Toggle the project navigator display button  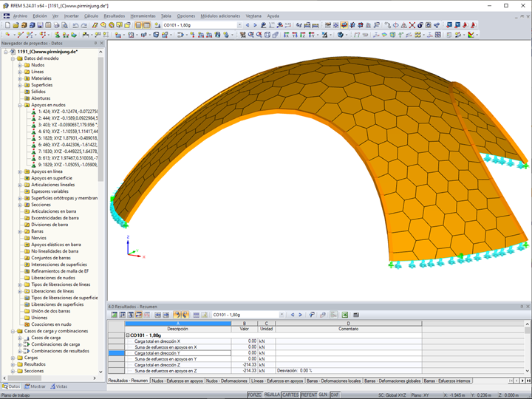(138, 25)
